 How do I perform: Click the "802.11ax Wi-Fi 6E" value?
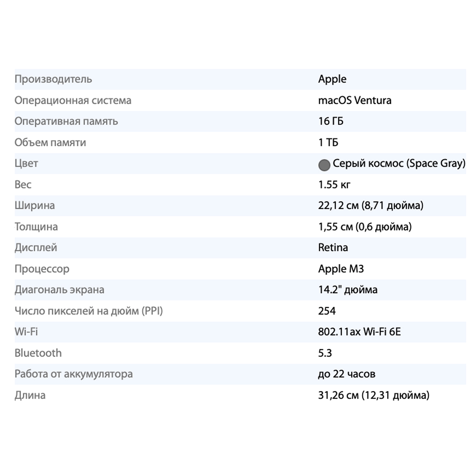click(x=359, y=332)
